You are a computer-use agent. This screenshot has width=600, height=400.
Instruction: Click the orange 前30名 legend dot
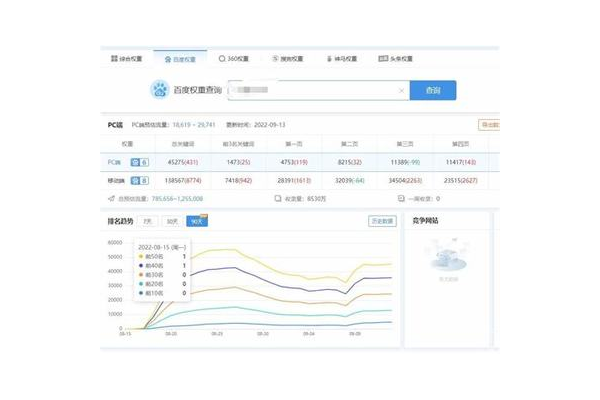pyautogui.click(x=141, y=275)
